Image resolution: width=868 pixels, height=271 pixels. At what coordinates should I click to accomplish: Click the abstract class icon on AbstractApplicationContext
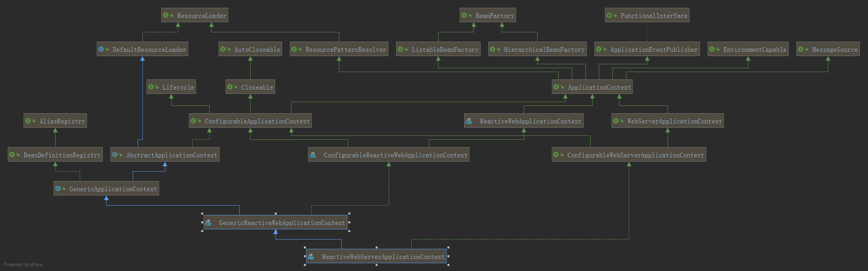point(115,155)
